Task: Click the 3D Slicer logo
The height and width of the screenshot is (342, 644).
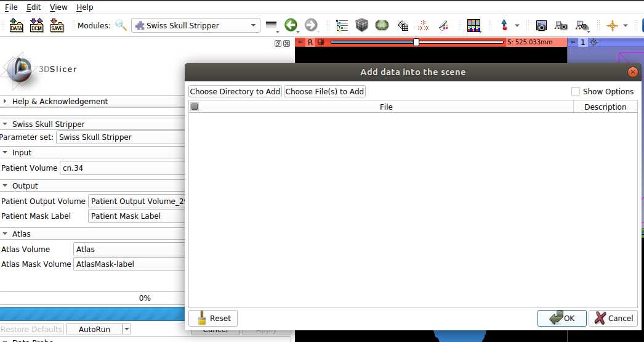Action: tap(39, 69)
